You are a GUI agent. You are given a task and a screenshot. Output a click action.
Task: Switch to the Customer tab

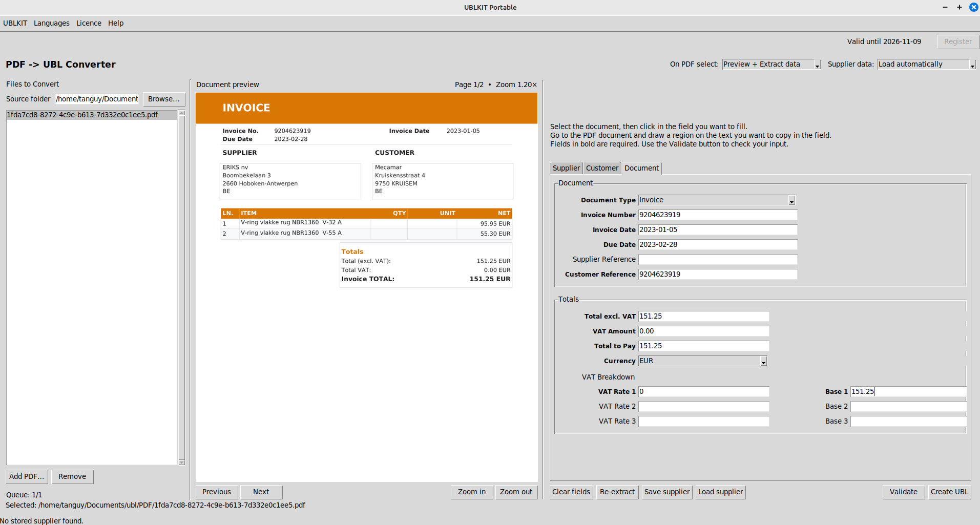click(602, 168)
